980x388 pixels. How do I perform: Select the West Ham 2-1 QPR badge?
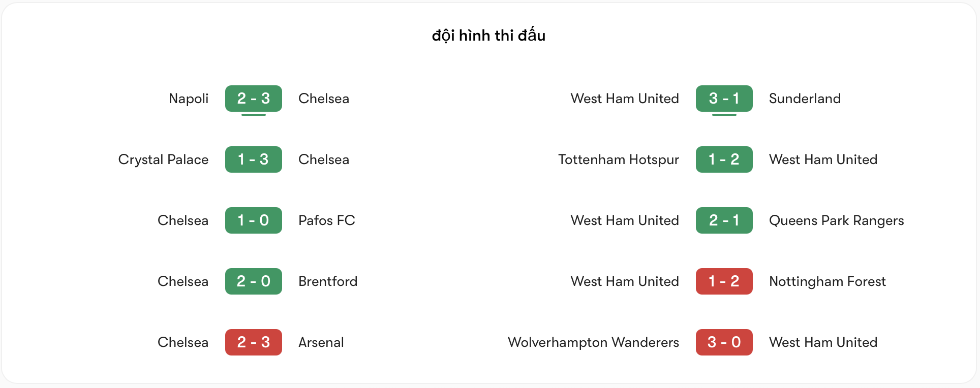click(x=724, y=220)
